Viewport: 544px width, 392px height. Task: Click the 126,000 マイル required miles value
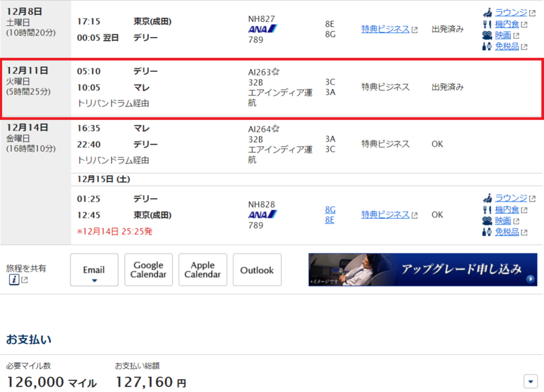(52, 382)
